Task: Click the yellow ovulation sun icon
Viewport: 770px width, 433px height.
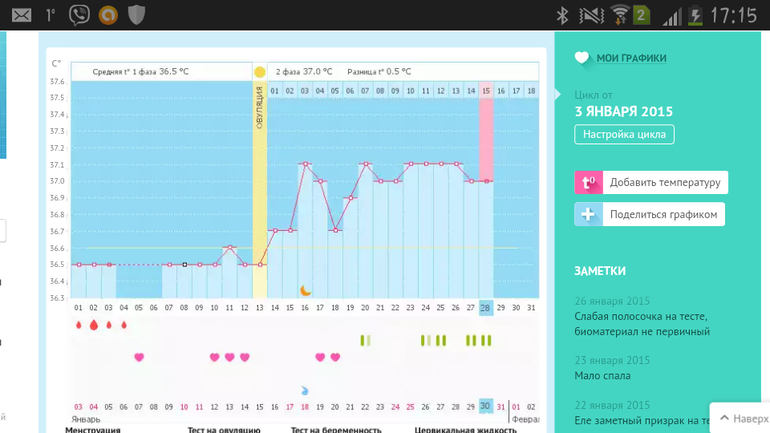Action: [x=260, y=72]
